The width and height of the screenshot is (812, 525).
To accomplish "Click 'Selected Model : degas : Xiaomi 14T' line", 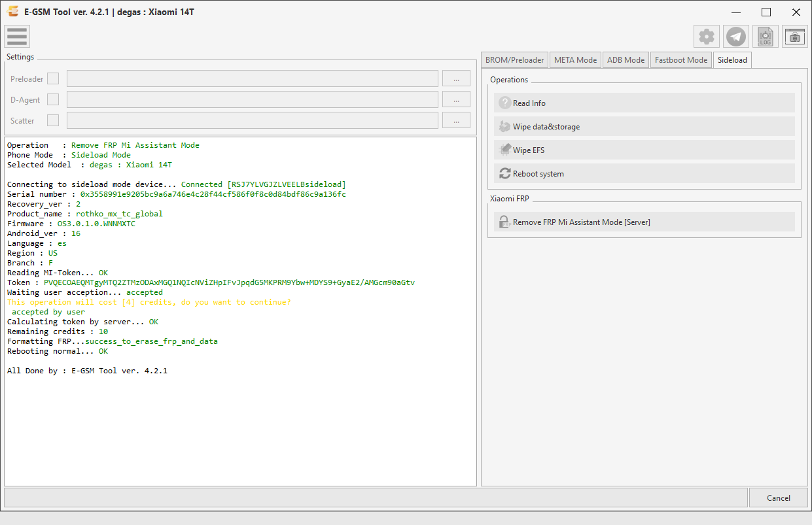I will 90,165.
